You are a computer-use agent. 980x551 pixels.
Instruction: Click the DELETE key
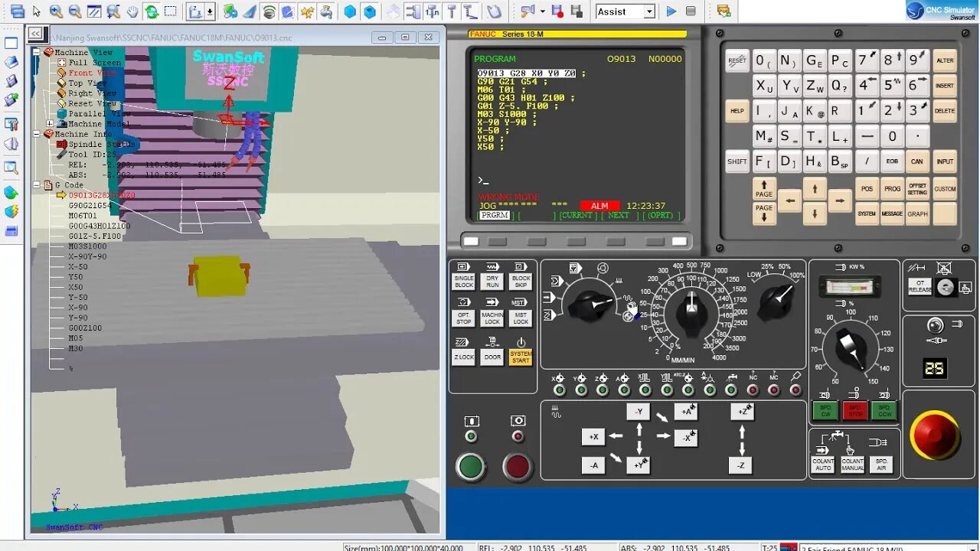945,110
